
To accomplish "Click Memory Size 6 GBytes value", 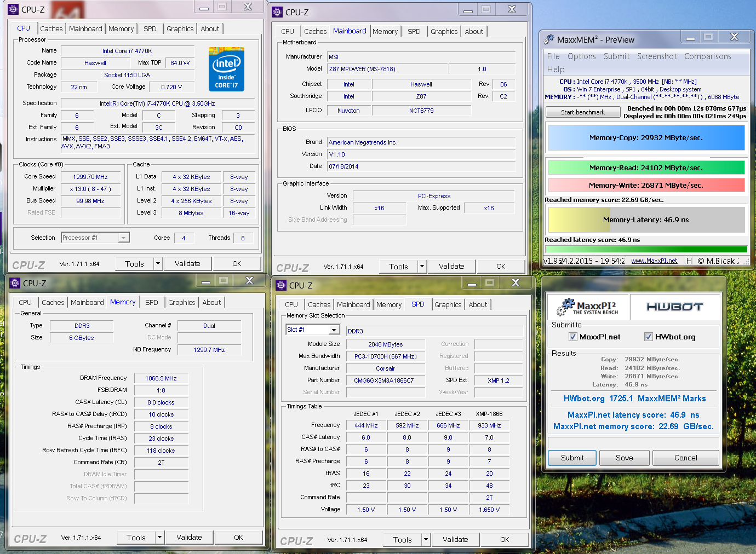I will click(x=82, y=338).
